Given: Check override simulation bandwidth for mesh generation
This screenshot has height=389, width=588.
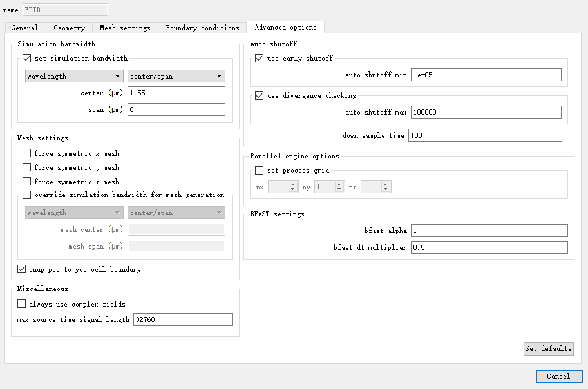Looking at the screenshot, I should (26, 194).
